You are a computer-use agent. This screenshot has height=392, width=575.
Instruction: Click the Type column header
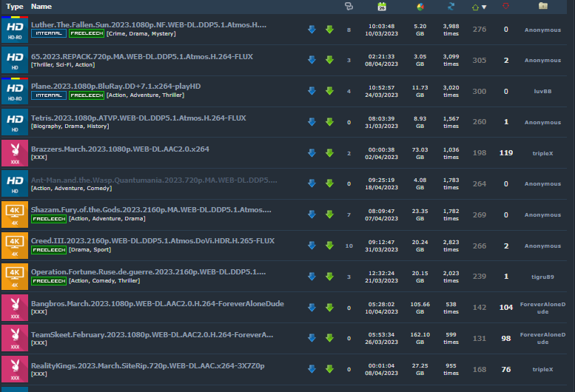[15, 7]
